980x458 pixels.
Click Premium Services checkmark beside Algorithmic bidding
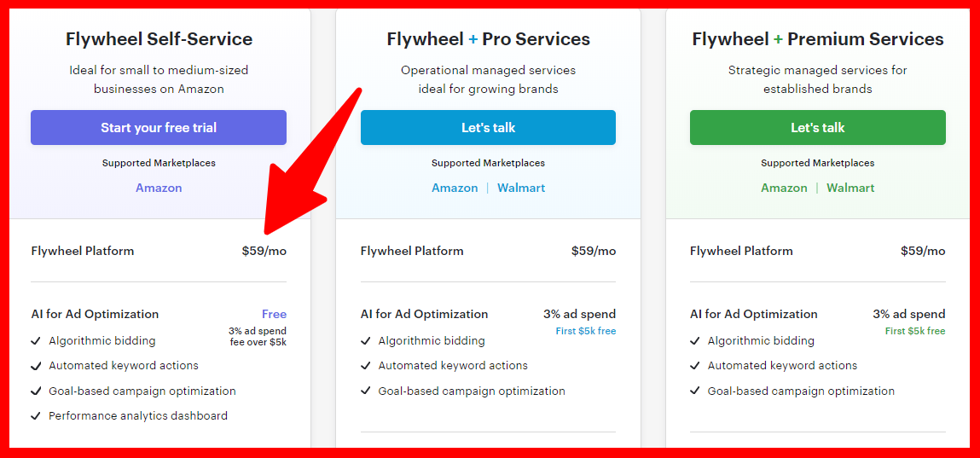point(694,340)
